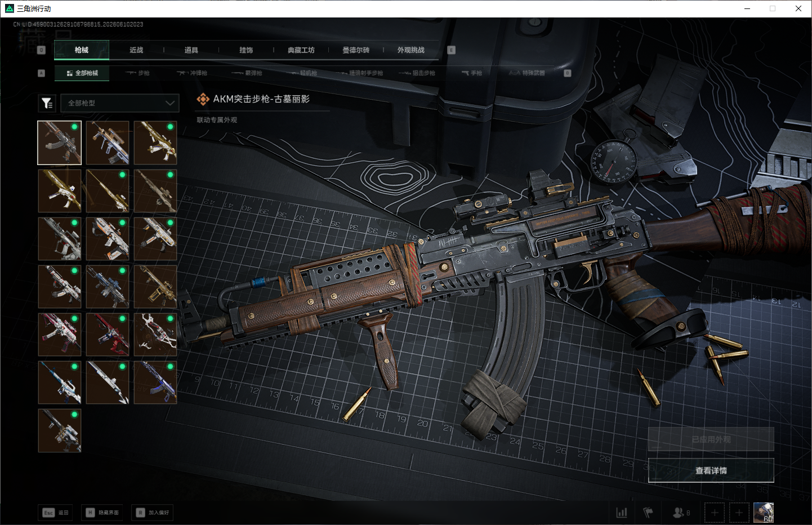Select the 特殊武器 special weapons category
Viewport: 812px width, 525px height.
(527, 73)
